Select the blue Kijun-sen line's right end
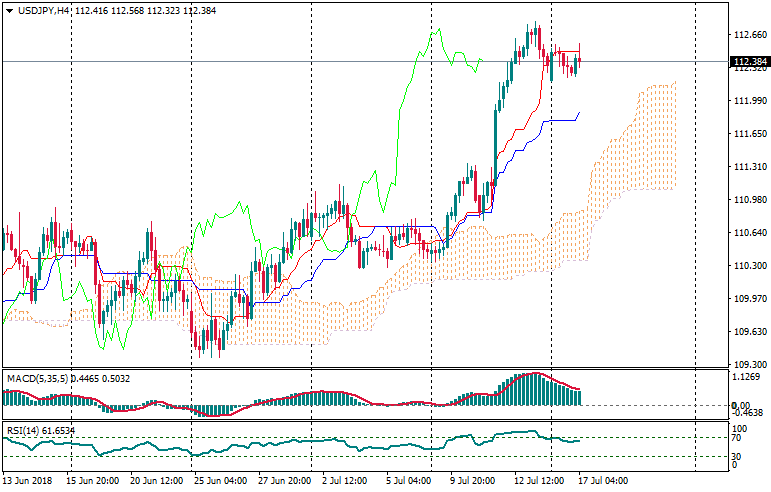Viewport: 771px width, 492px height. tap(580, 113)
